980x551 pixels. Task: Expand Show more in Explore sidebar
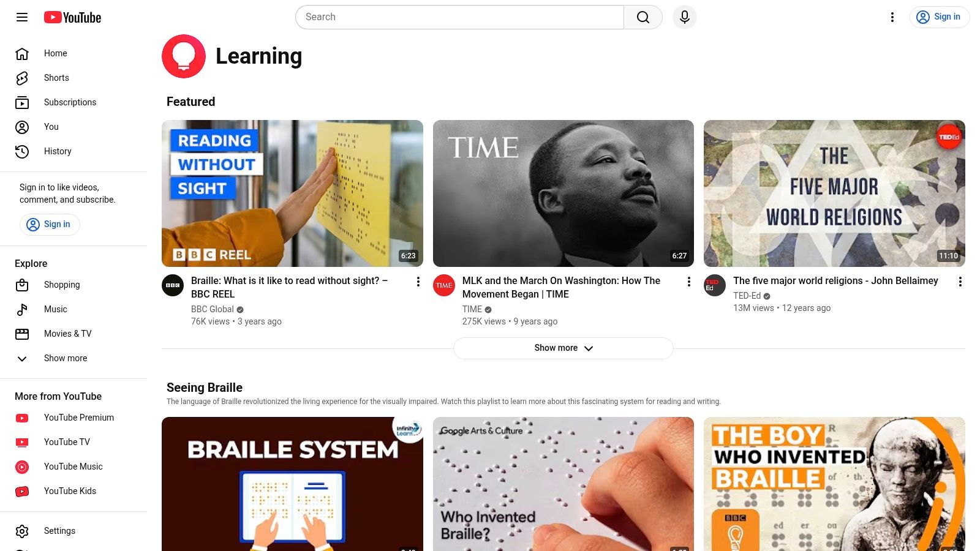pos(73,358)
